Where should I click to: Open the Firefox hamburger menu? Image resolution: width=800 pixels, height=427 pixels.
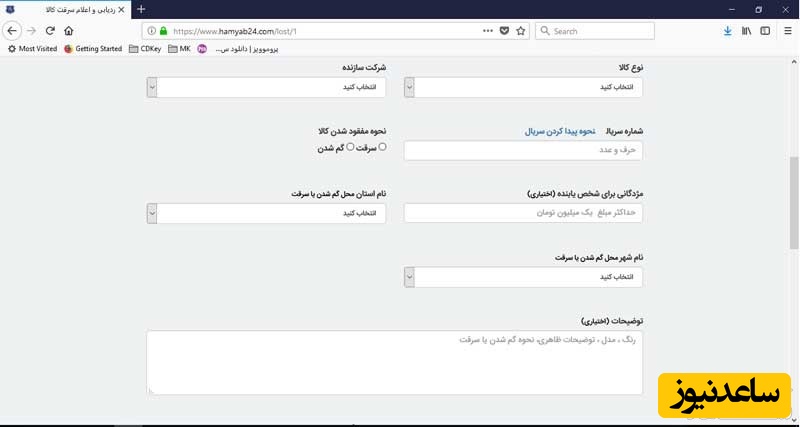click(787, 31)
